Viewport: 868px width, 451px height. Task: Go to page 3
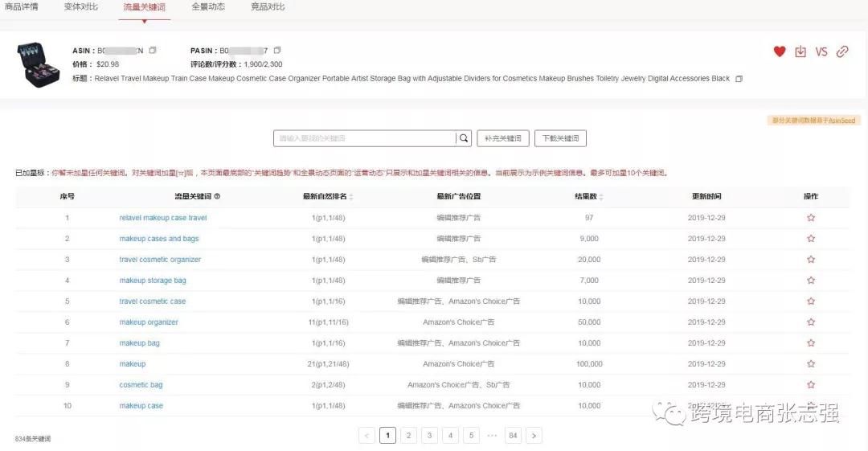429,436
